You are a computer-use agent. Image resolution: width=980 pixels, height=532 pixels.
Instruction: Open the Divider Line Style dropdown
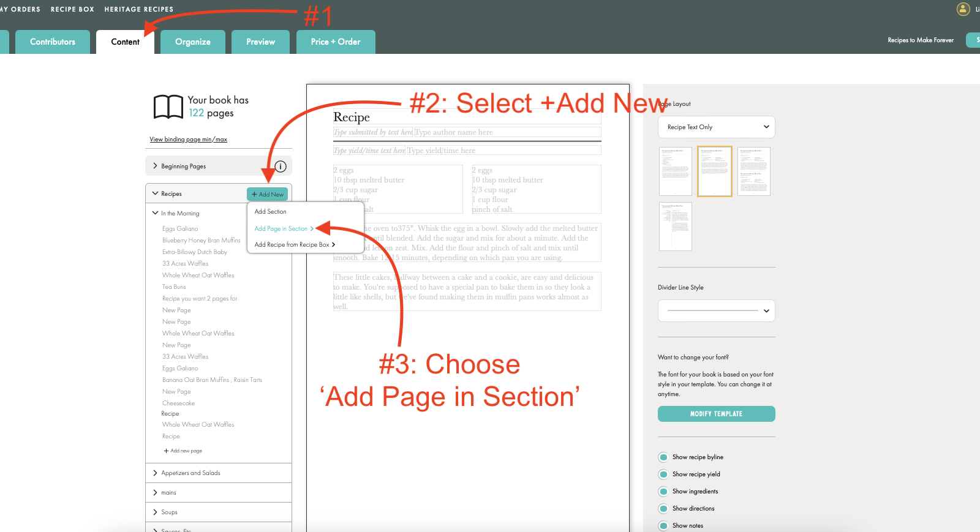[x=716, y=311]
